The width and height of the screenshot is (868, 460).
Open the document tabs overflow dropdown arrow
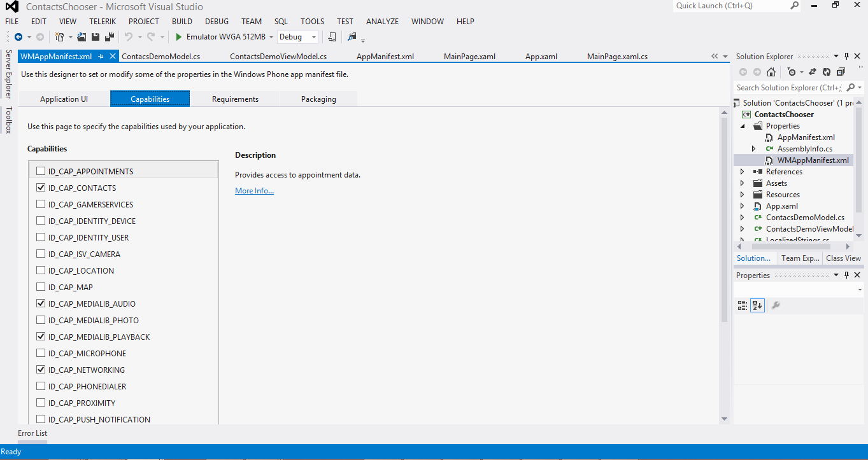click(x=725, y=56)
